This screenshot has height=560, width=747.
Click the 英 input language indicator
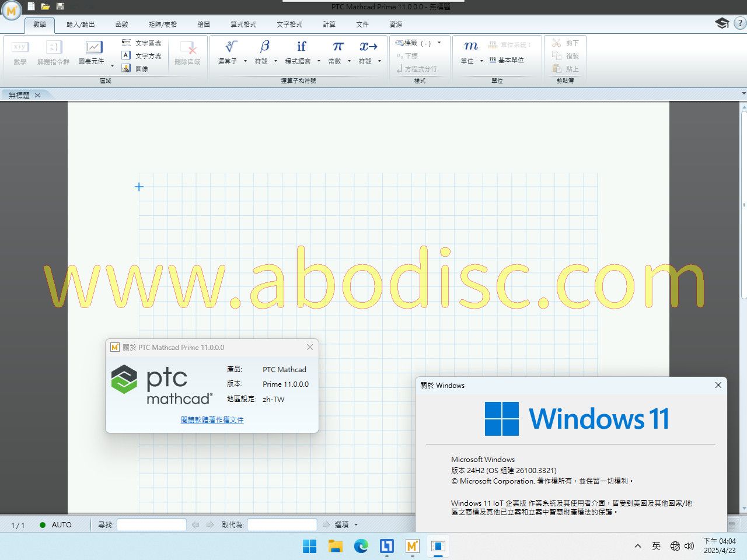click(657, 546)
